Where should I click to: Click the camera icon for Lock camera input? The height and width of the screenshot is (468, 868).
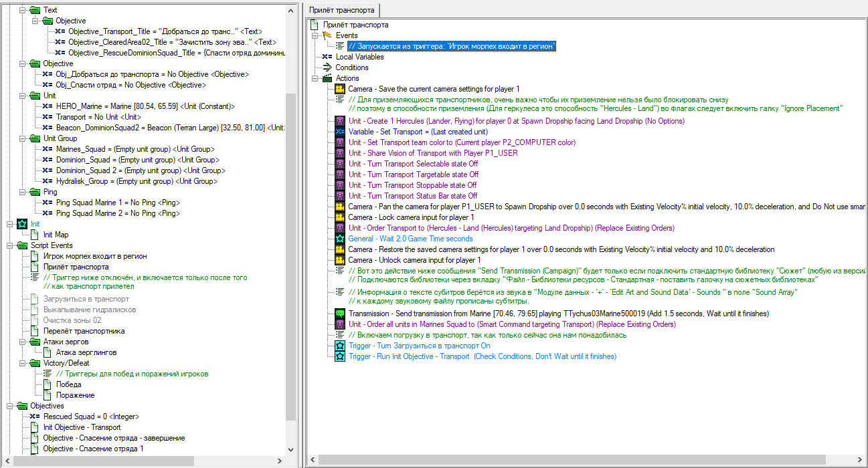click(x=339, y=217)
